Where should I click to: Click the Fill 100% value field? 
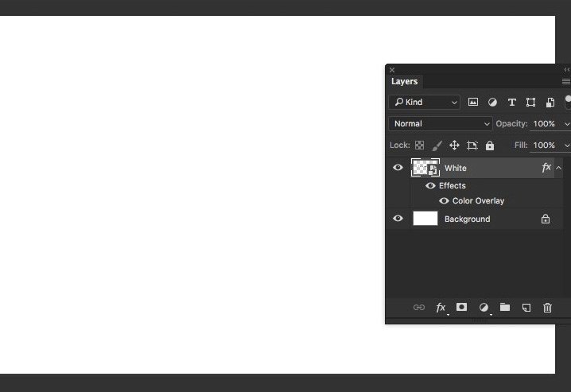(544, 146)
